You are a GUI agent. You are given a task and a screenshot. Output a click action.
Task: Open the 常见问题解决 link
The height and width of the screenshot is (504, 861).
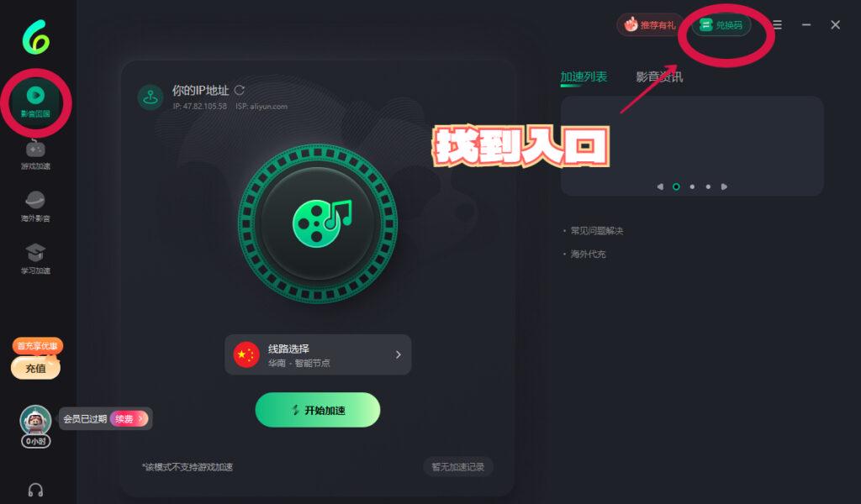(x=596, y=231)
